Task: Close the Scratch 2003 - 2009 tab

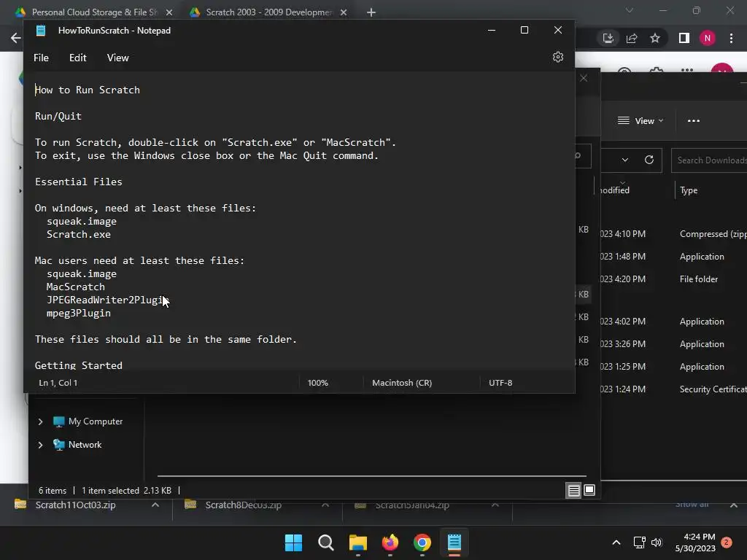Action: [x=344, y=12]
